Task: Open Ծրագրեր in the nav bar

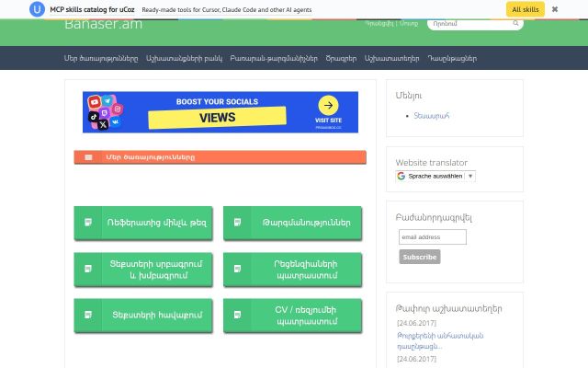Action: [341, 58]
